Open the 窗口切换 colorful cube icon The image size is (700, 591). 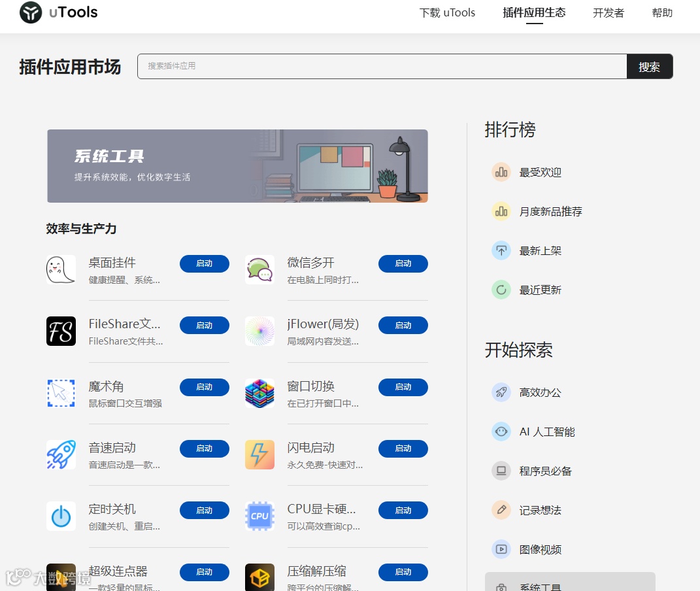260,394
